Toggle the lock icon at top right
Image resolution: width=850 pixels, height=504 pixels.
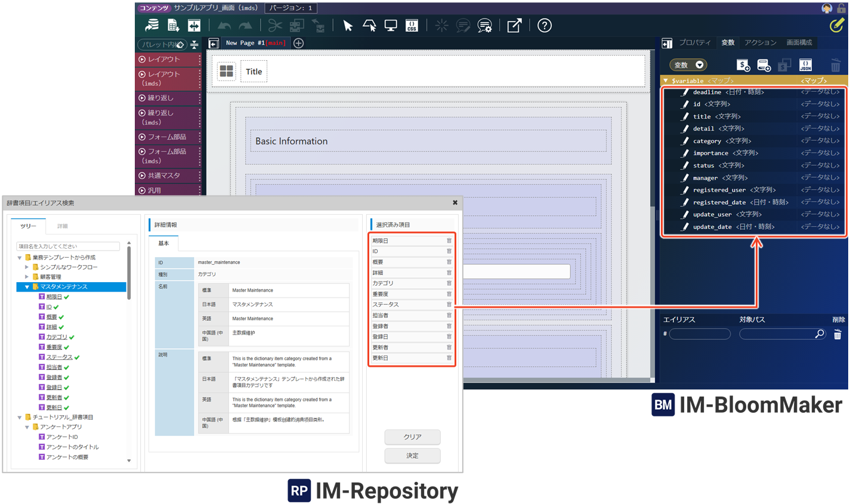(x=842, y=8)
